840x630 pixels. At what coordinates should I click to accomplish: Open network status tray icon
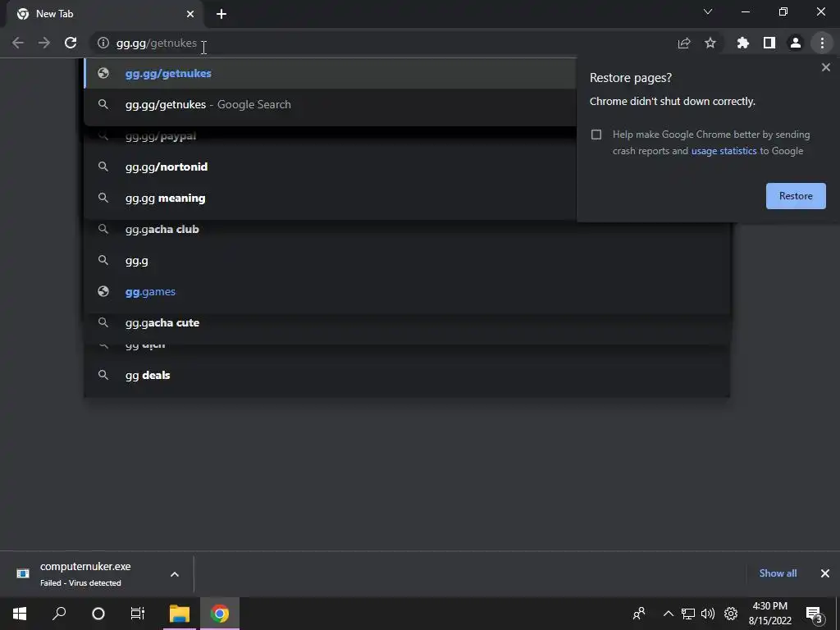click(688, 614)
